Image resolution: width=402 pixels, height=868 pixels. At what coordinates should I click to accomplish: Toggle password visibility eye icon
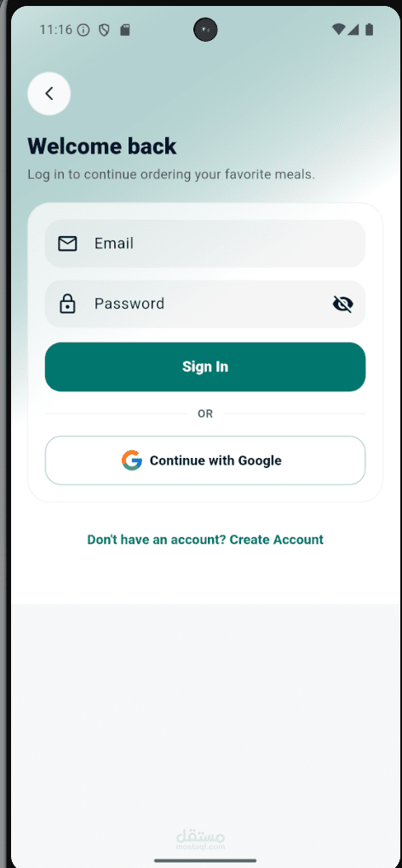[343, 304]
